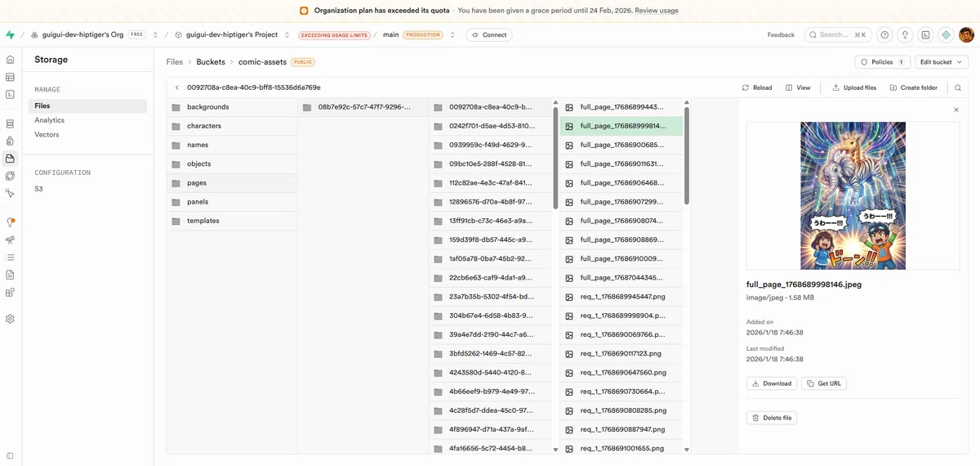Open the Advisors lightbulb icon in sidebar
The image size is (980, 466).
(10, 222)
